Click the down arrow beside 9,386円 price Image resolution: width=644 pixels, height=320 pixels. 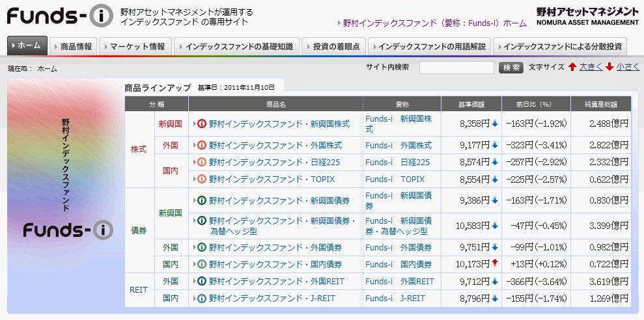point(495,200)
